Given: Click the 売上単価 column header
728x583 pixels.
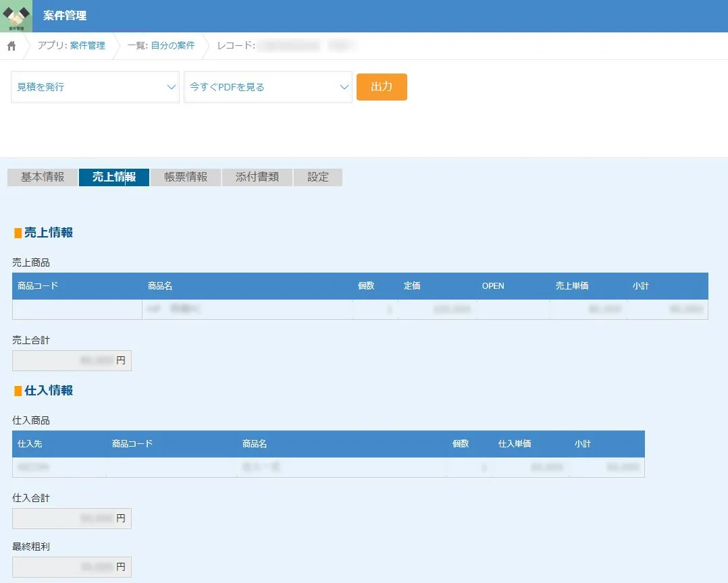Looking at the screenshot, I should [571, 286].
